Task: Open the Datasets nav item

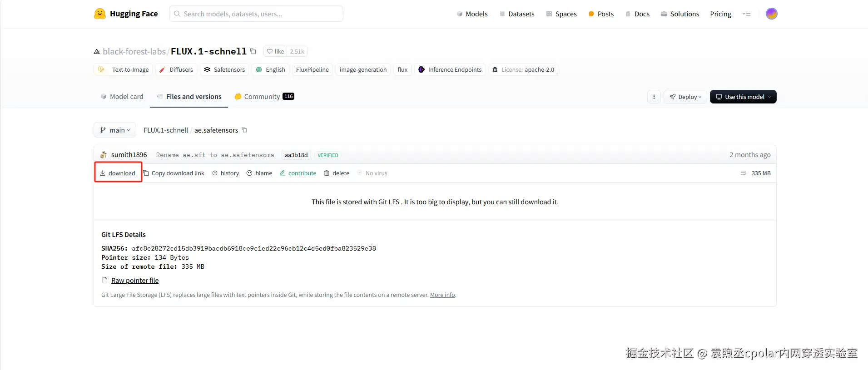Action: [x=517, y=14]
